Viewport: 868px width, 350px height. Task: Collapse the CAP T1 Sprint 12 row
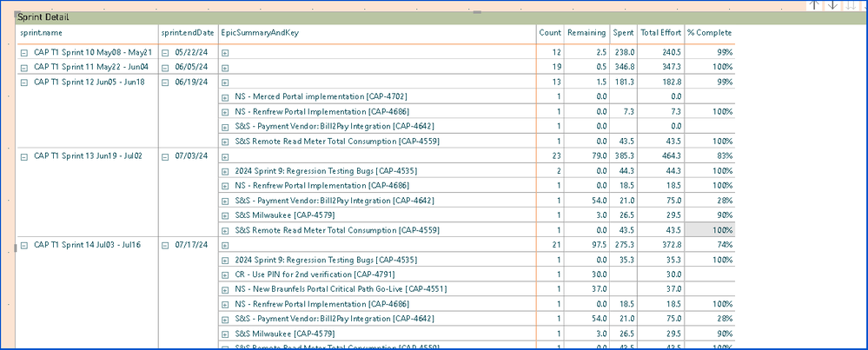click(23, 82)
